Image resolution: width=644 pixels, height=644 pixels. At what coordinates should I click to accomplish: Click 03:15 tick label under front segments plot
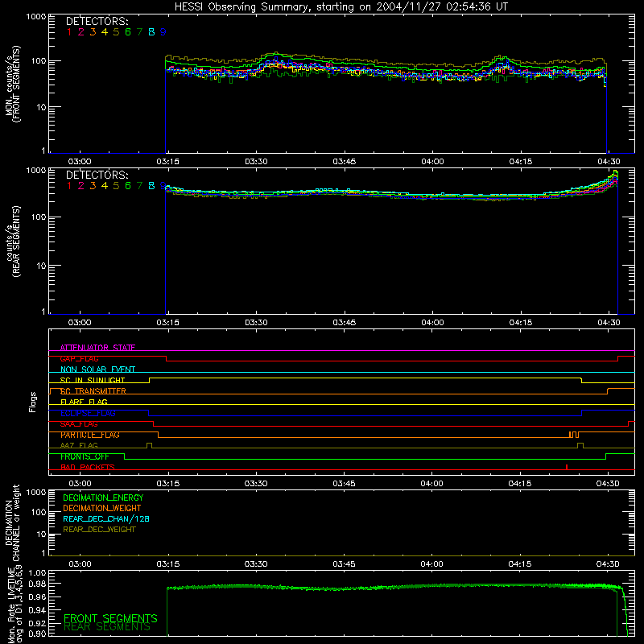point(167,162)
